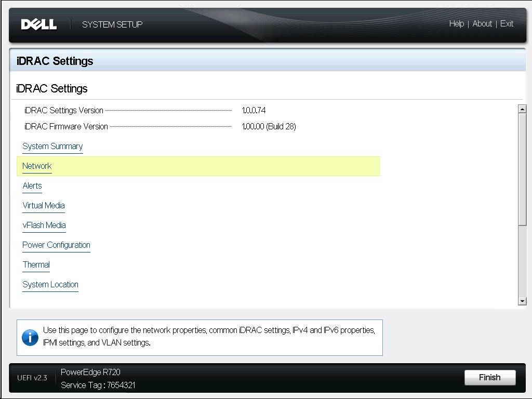Click the Service Tag 7654321 text

pyautogui.click(x=98, y=385)
